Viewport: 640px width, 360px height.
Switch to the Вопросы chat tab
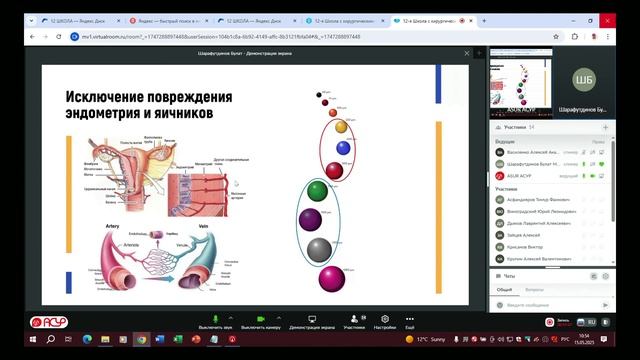(x=534, y=289)
